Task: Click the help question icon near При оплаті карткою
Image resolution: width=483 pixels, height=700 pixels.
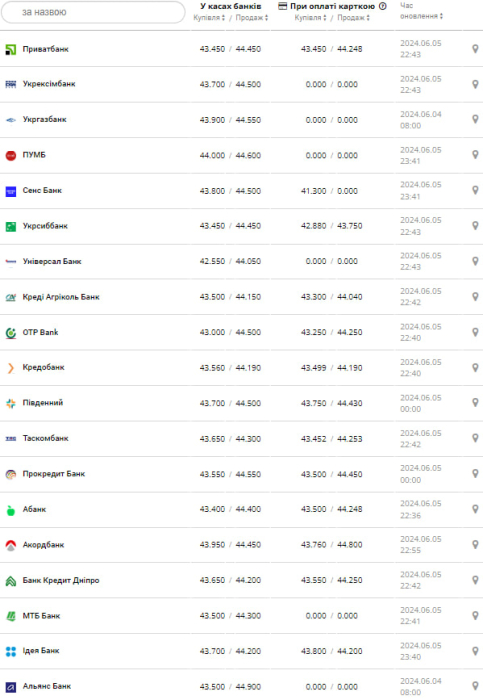Action: coord(383,6)
